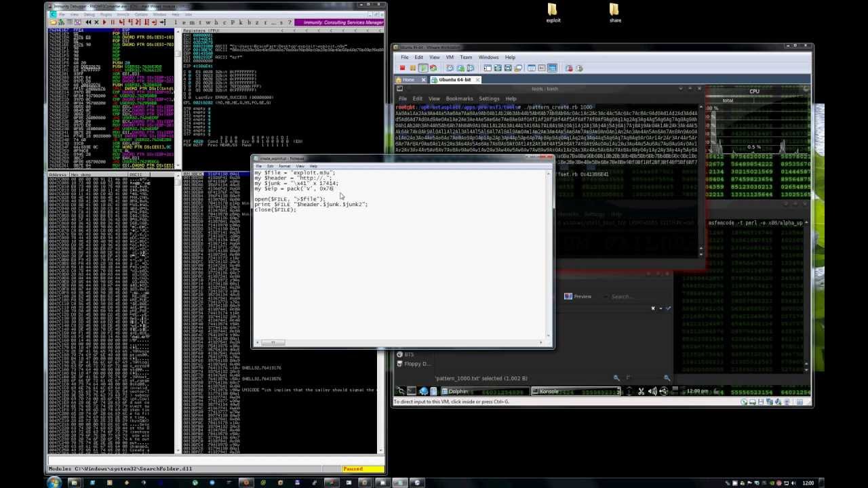This screenshot has width=868, height=488.
Task: Click the Close program X icon in Immunity toolbar
Action: pos(96,22)
